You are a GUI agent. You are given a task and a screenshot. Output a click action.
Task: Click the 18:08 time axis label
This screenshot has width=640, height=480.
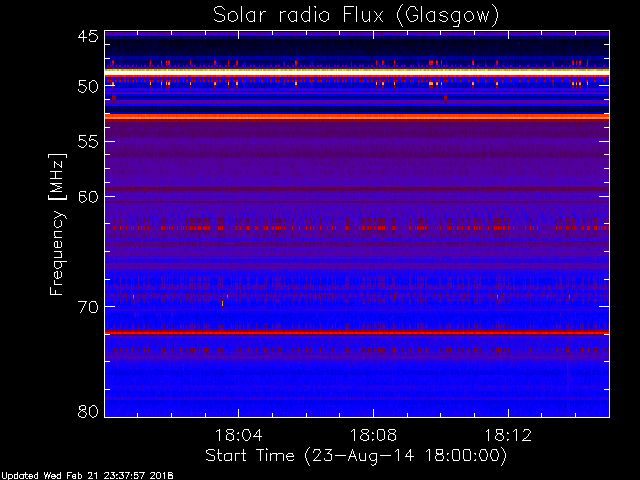[373, 436]
